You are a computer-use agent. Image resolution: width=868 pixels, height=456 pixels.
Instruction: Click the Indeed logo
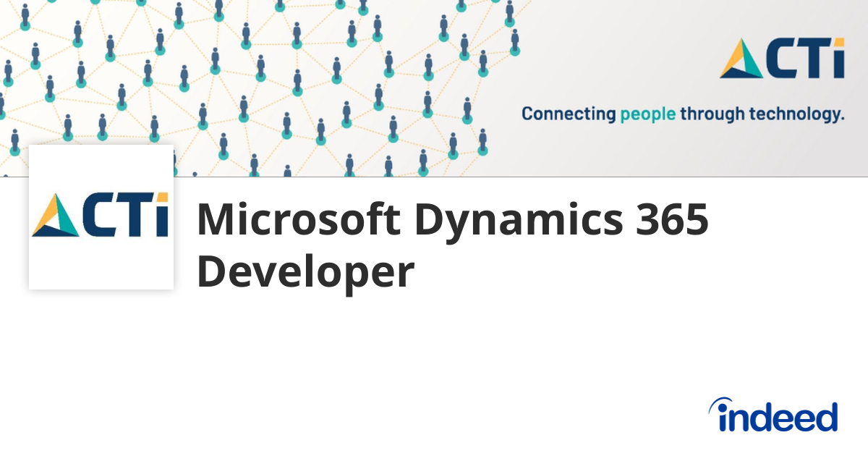[x=773, y=415]
